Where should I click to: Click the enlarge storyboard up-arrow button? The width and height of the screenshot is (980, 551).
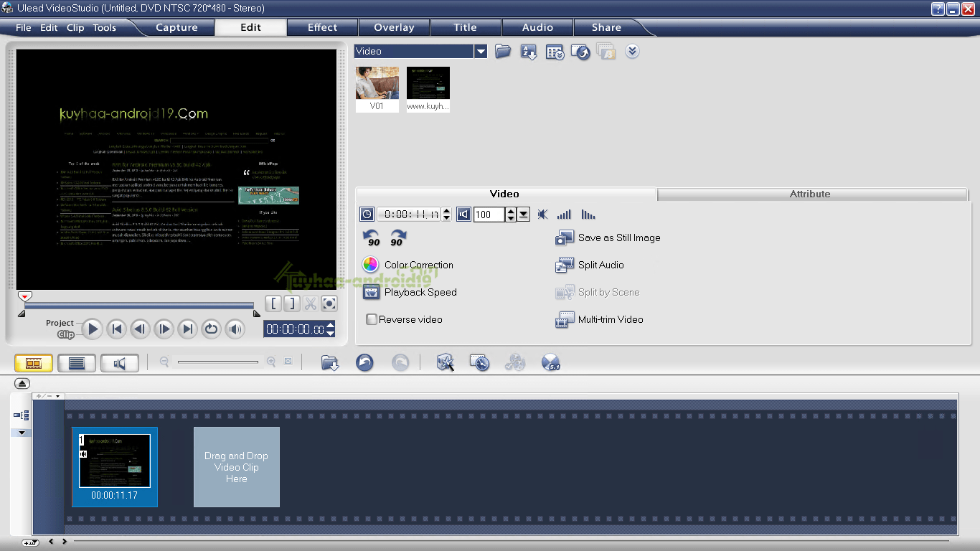click(22, 384)
